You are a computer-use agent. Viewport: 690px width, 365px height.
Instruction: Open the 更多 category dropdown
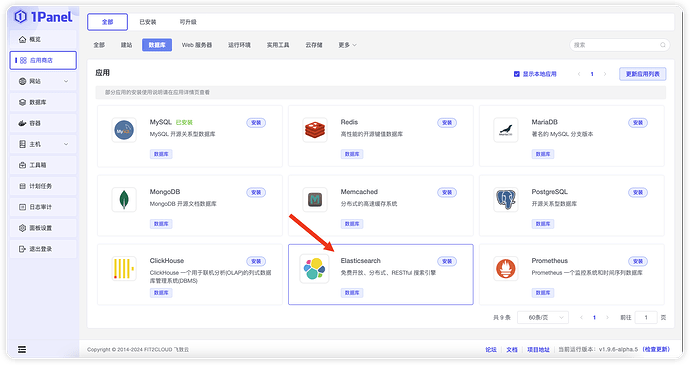[x=347, y=45]
